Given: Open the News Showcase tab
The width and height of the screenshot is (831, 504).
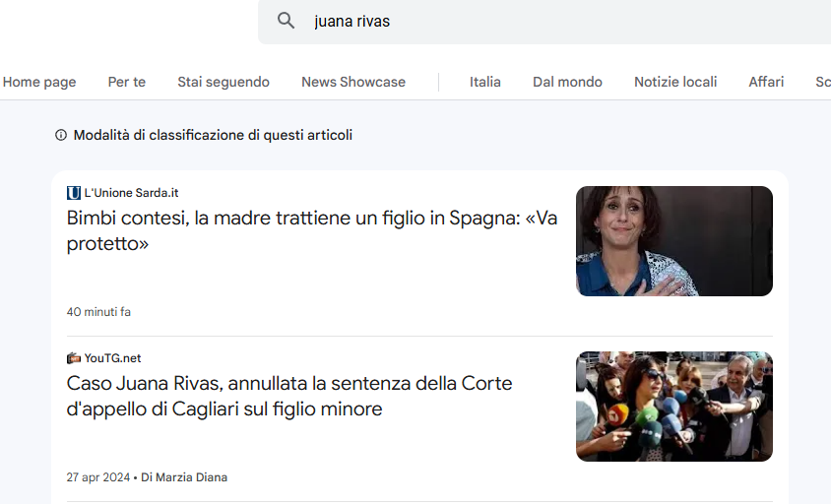Looking at the screenshot, I should coord(353,82).
